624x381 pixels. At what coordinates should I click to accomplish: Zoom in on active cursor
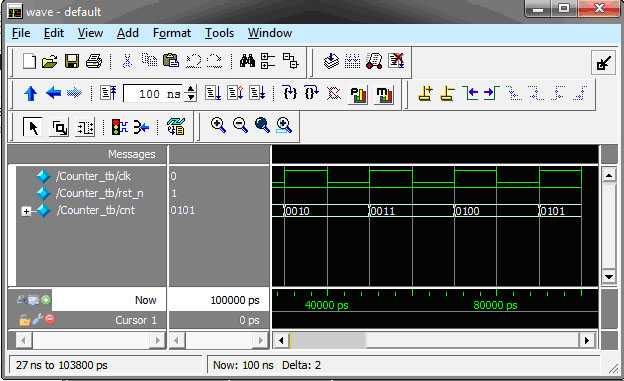pos(284,125)
